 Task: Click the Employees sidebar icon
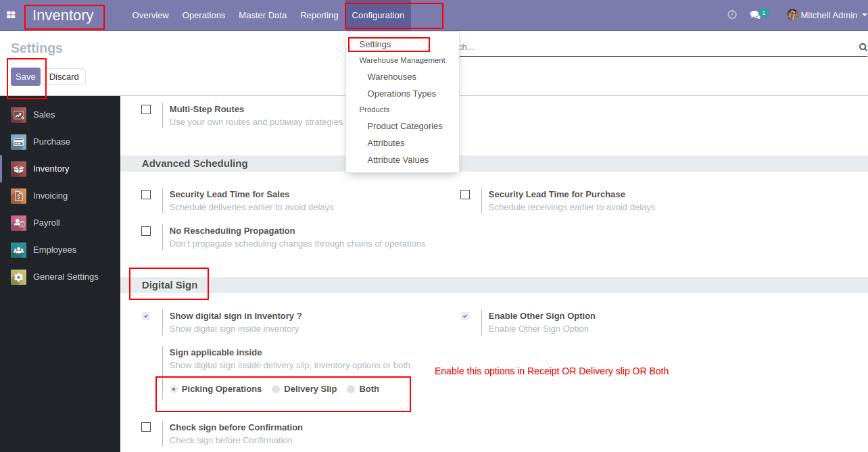[18, 250]
